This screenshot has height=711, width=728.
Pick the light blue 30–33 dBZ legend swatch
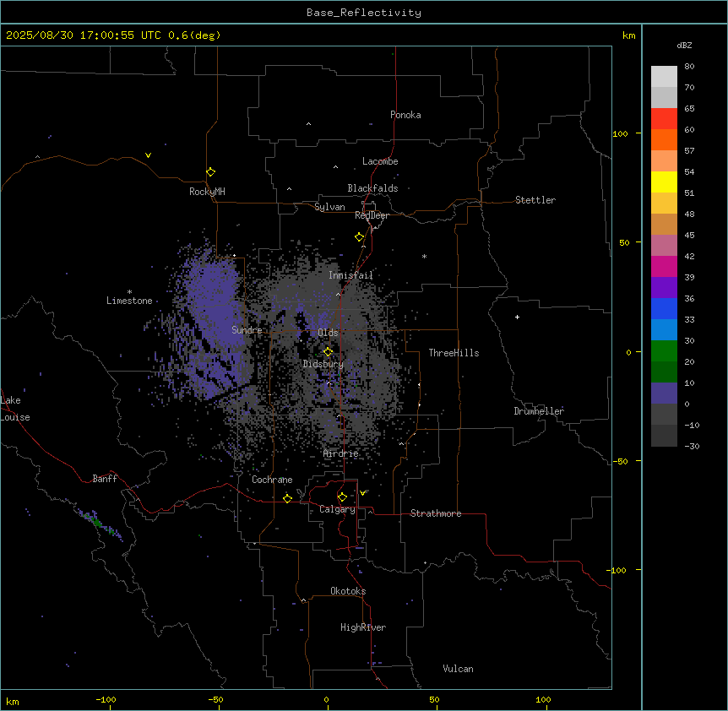coord(664,330)
